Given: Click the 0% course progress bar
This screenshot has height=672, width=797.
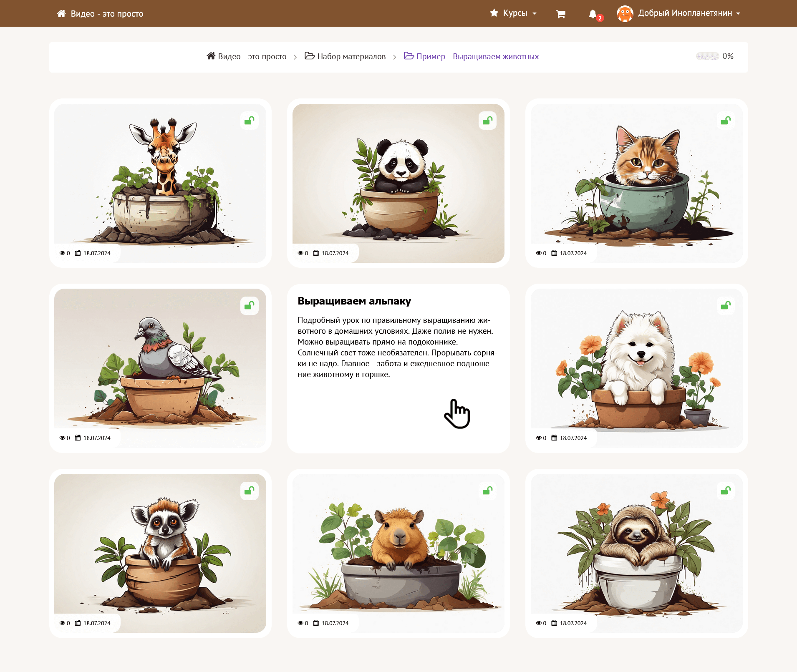Looking at the screenshot, I should pyautogui.click(x=707, y=56).
